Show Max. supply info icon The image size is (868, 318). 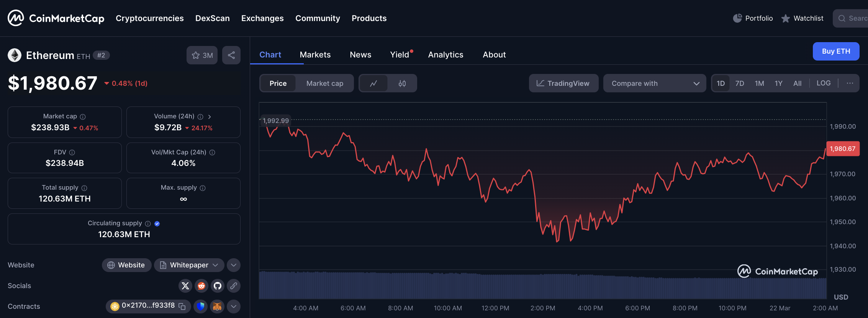(x=203, y=188)
